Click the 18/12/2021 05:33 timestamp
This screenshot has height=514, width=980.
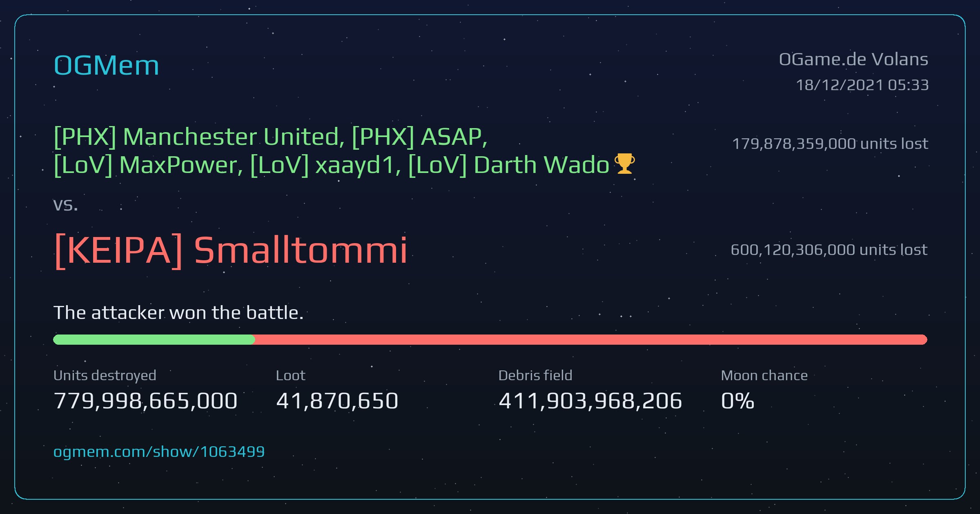pyautogui.click(x=862, y=85)
